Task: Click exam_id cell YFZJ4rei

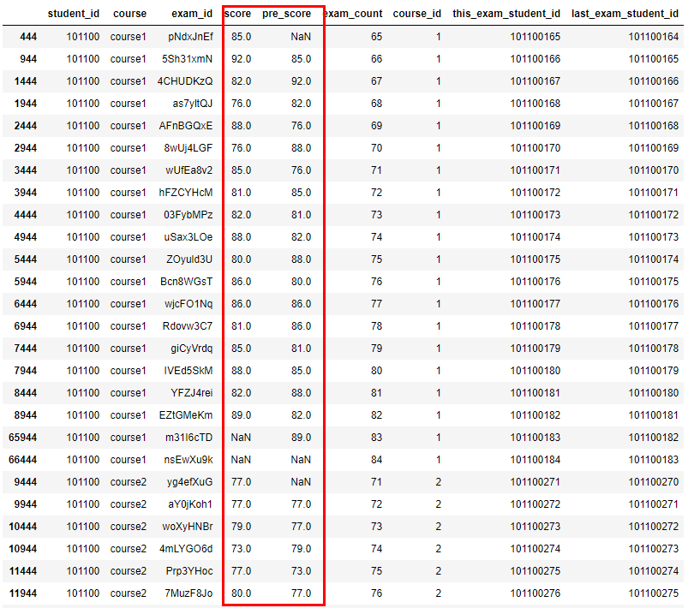Action: [192, 393]
